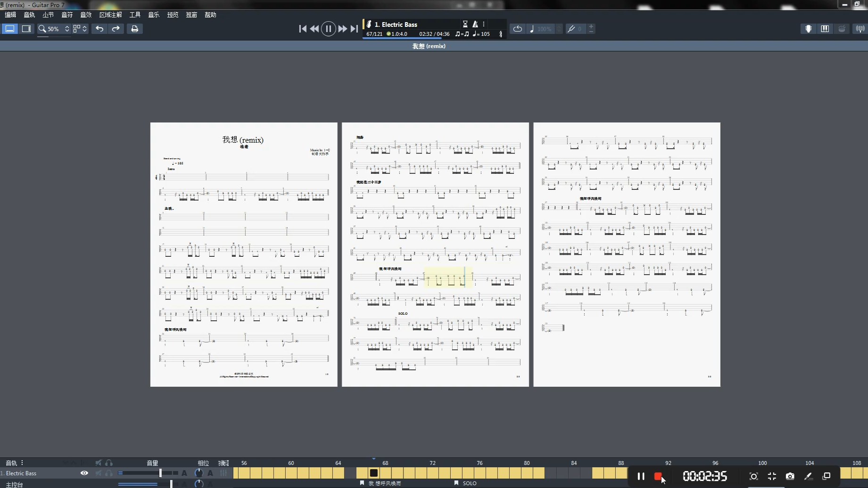Viewport: 868px width, 488px height.
Task: Pause playback in the transport bar
Action: (x=329, y=29)
